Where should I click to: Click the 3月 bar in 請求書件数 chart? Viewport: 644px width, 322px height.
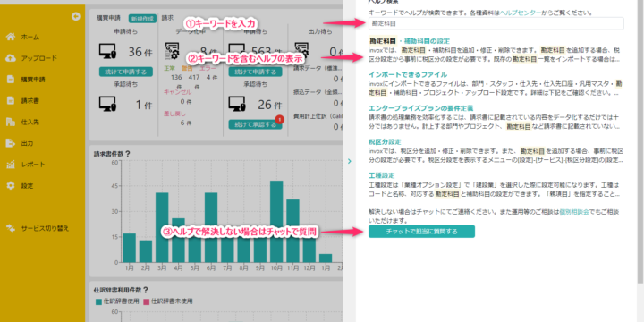pos(162,227)
